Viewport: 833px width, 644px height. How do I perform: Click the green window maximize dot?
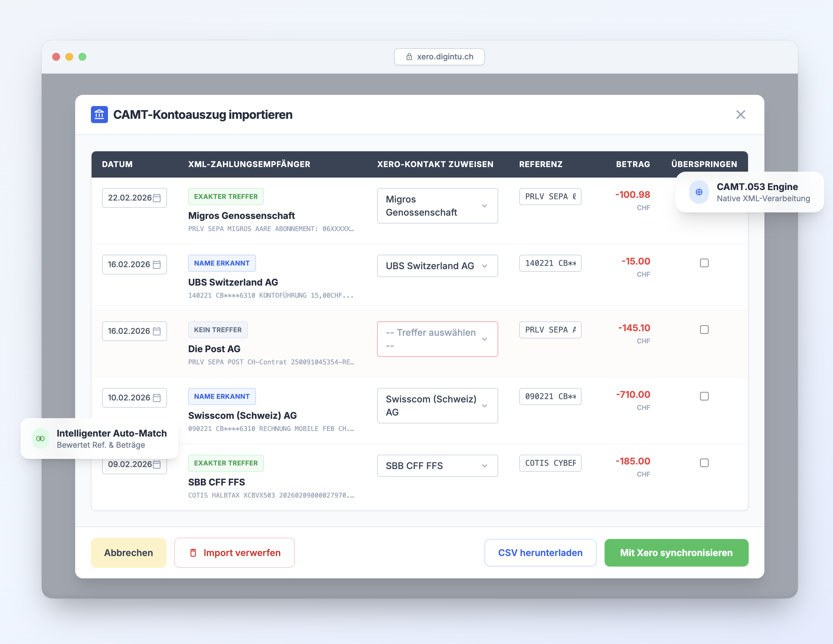(x=82, y=57)
